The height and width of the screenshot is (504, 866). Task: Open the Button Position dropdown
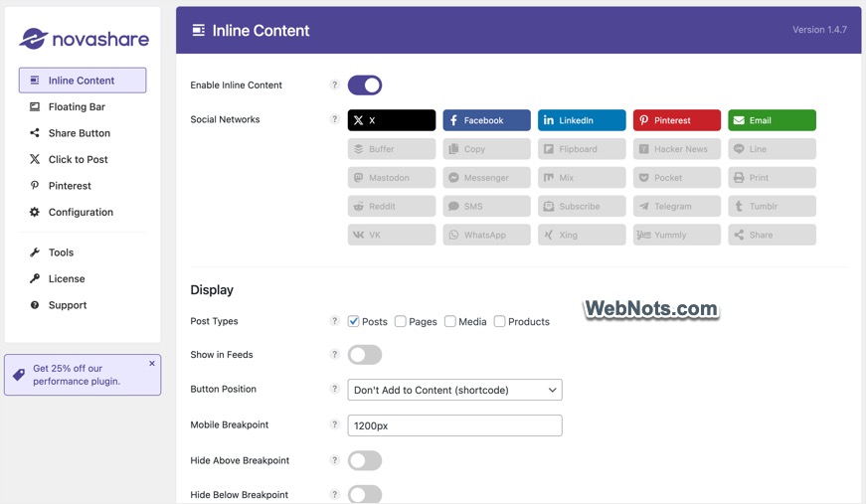click(x=454, y=390)
